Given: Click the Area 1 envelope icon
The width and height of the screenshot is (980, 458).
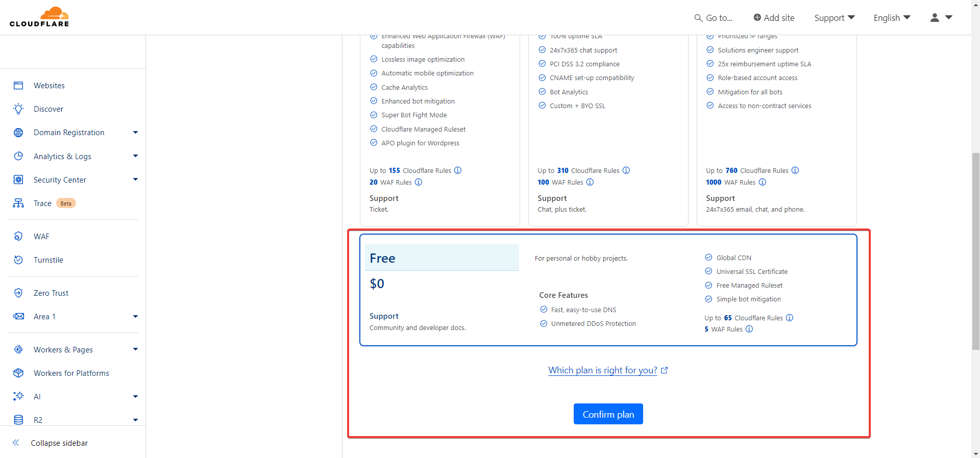Looking at the screenshot, I should point(18,316).
